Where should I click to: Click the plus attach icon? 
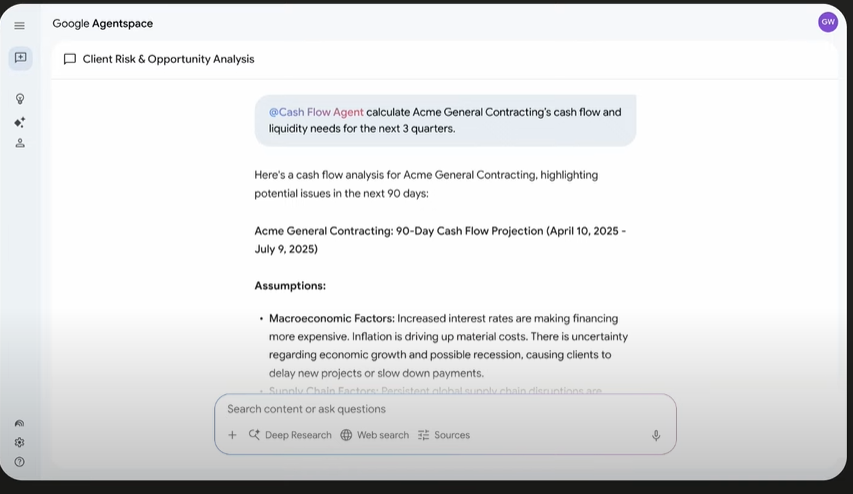pos(232,435)
